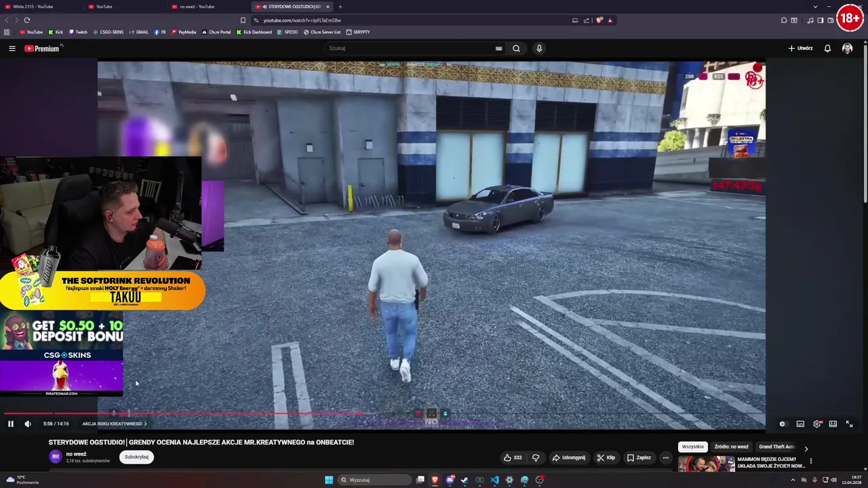This screenshot has height=488, width=868.
Task: Open the GMAIL bookmark
Action: click(x=138, y=32)
